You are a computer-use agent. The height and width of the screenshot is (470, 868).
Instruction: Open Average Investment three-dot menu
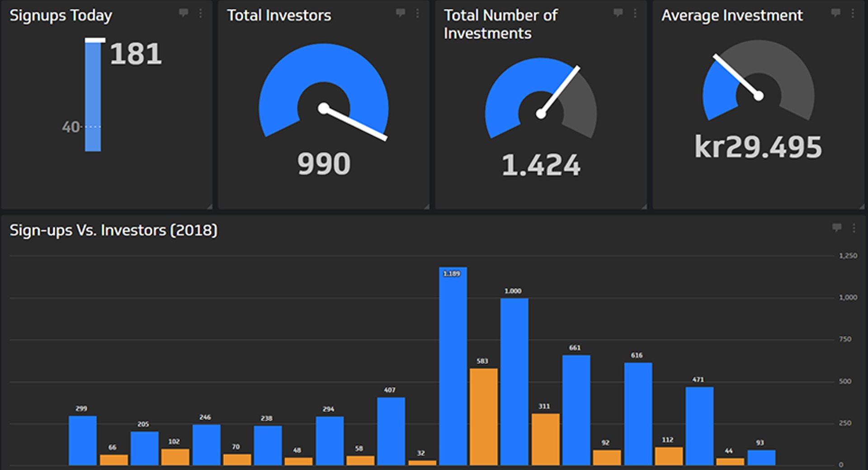[x=853, y=14]
